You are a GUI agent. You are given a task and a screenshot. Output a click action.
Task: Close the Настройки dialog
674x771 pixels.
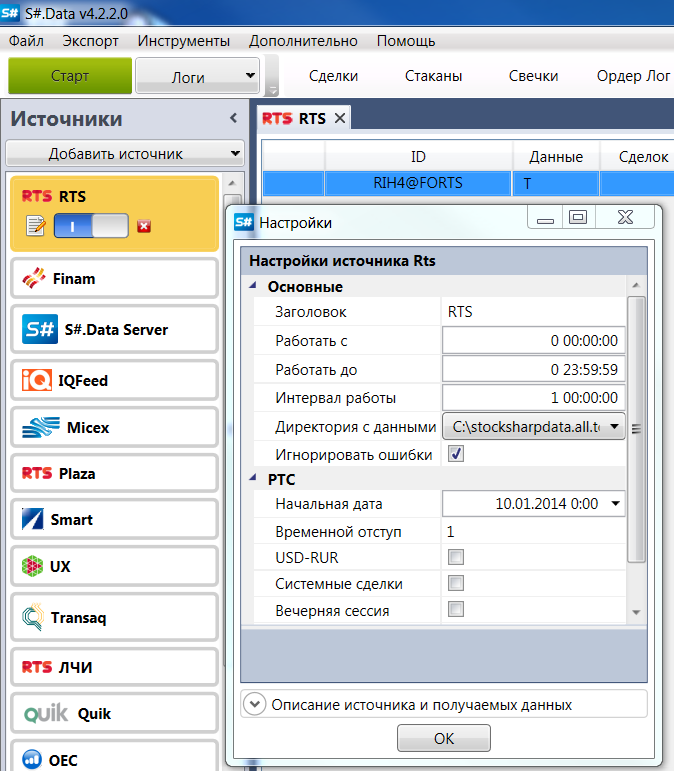click(625, 217)
